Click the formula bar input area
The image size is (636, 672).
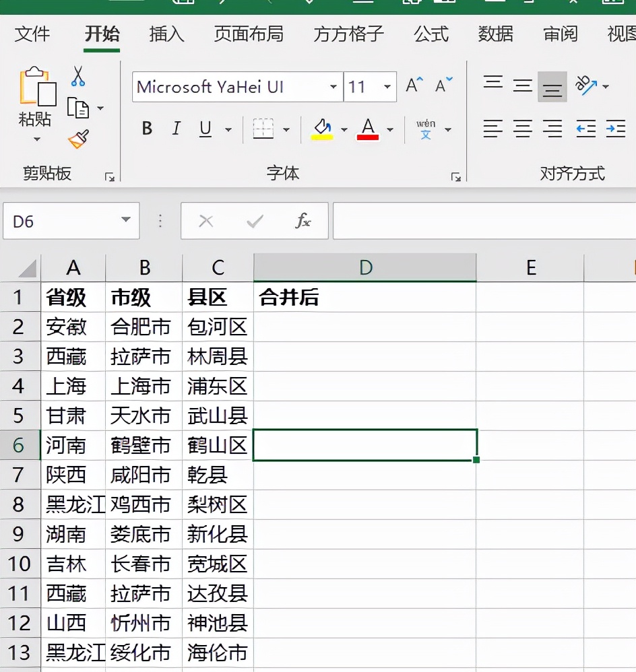[484, 221]
